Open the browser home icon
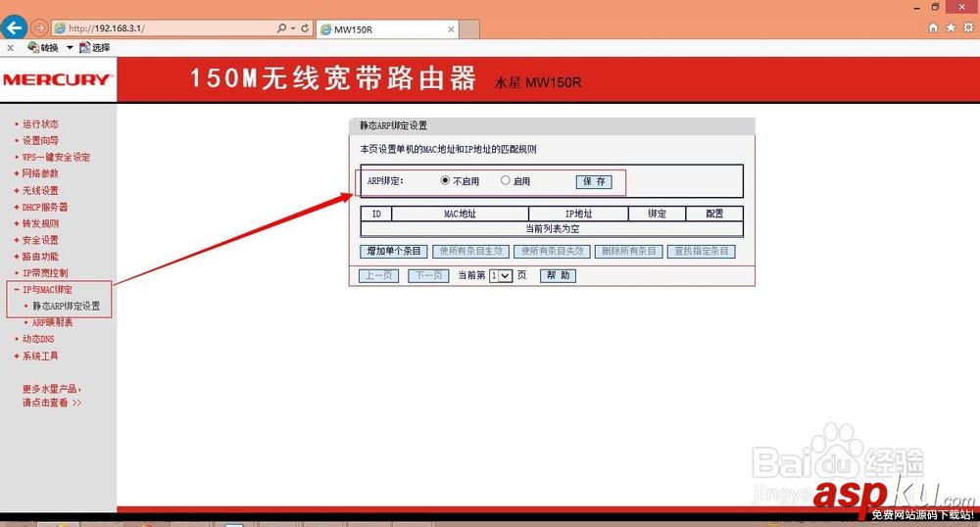The width and height of the screenshot is (980, 527). [x=933, y=27]
